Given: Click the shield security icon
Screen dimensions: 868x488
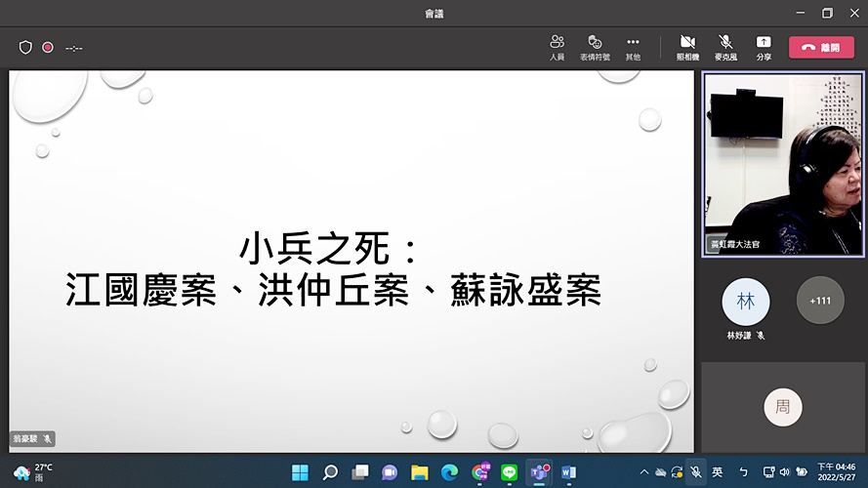Looking at the screenshot, I should pyautogui.click(x=25, y=47).
